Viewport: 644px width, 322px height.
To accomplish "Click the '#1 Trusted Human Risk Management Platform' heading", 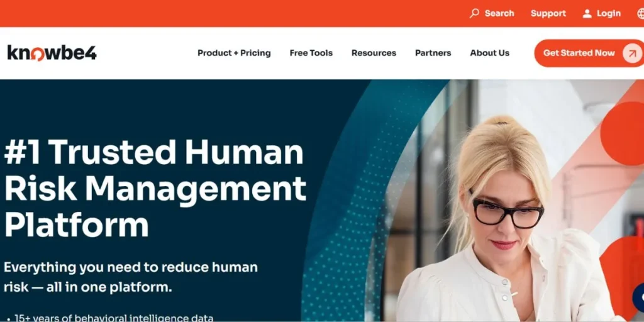I will [155, 188].
